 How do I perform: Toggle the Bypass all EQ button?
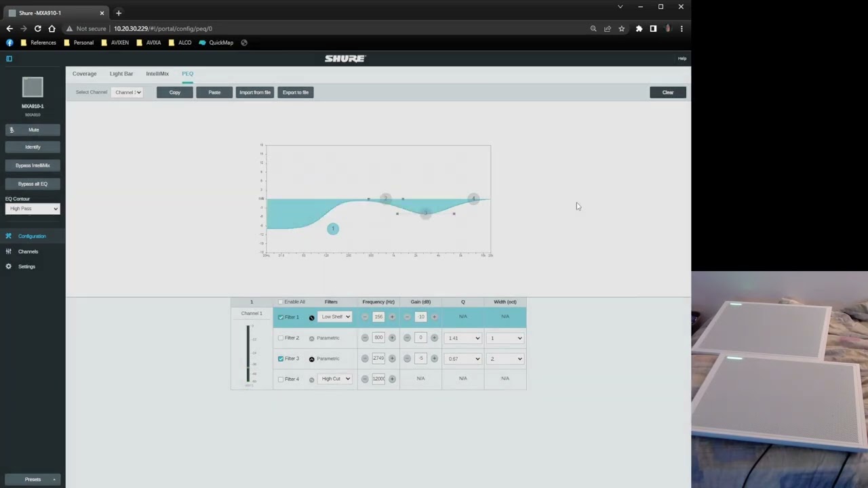(33, 184)
